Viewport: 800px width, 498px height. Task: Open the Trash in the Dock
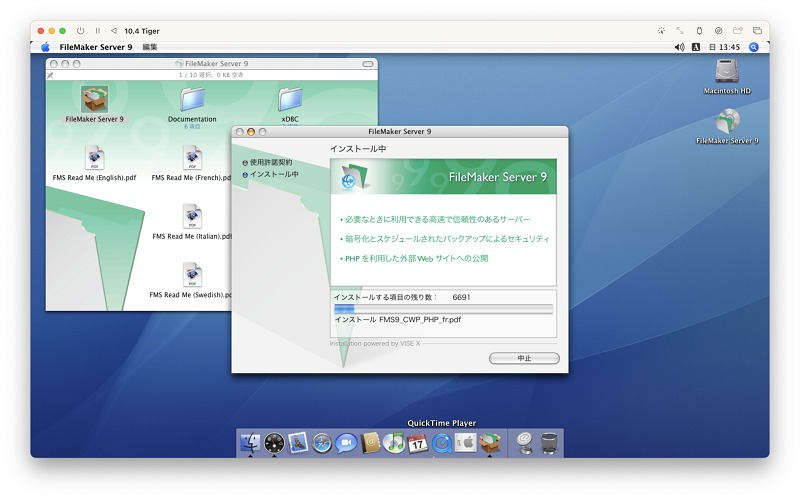[x=549, y=443]
